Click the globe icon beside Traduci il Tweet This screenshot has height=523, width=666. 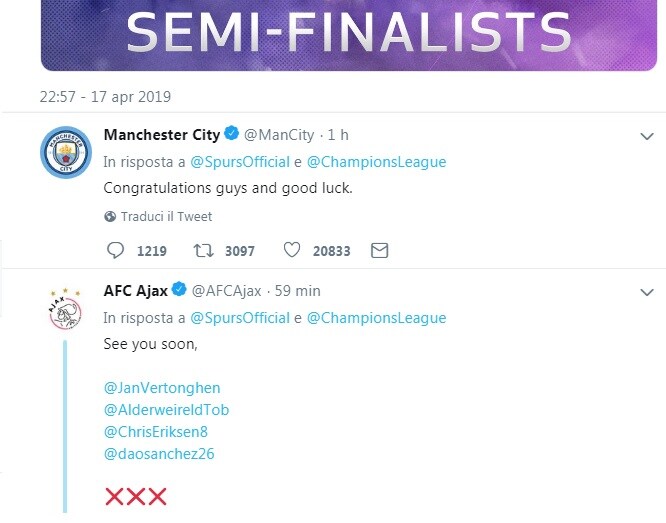110,217
